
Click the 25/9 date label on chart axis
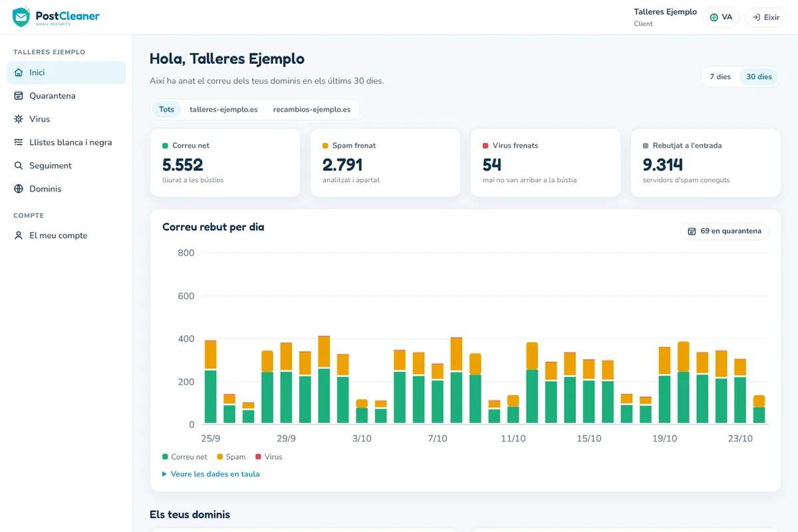[210, 439]
